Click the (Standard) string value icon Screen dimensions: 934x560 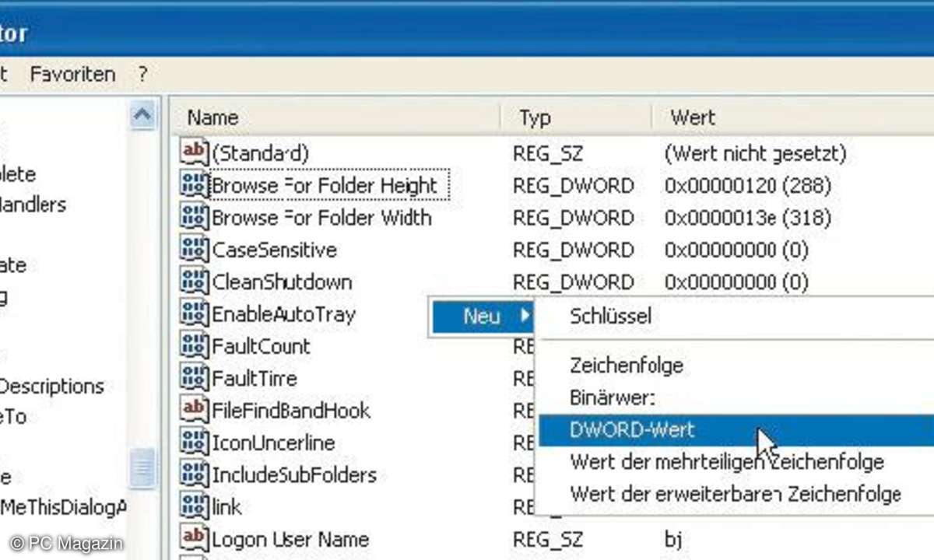coord(194,152)
